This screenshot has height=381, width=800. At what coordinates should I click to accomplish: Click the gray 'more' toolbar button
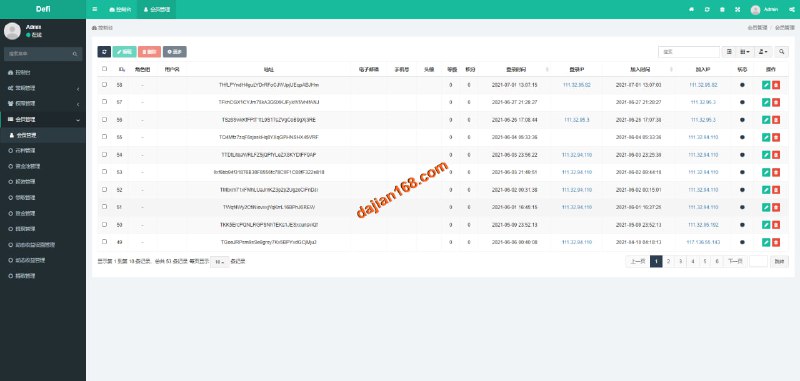coord(174,52)
